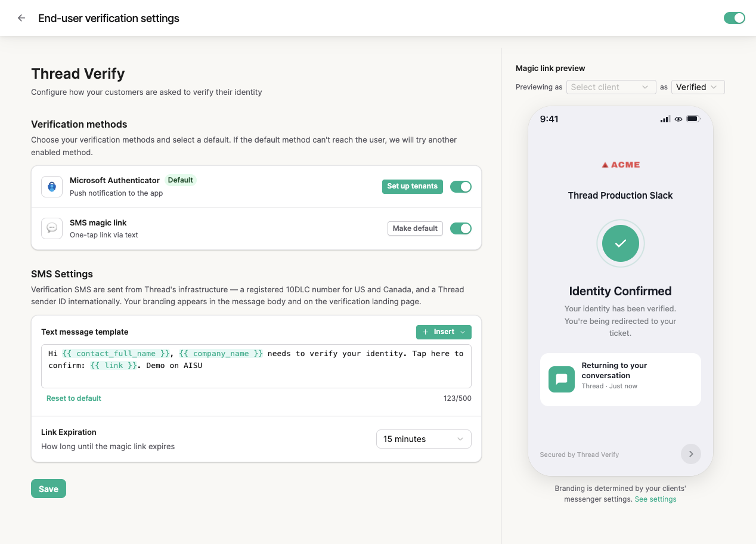
Task: Toggle end-user verification master switch
Action: (x=735, y=18)
